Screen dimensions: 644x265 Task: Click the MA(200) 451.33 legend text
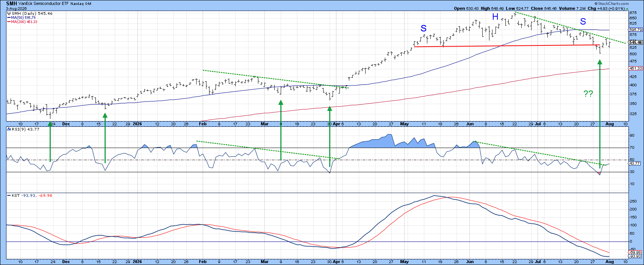[x=25, y=22]
